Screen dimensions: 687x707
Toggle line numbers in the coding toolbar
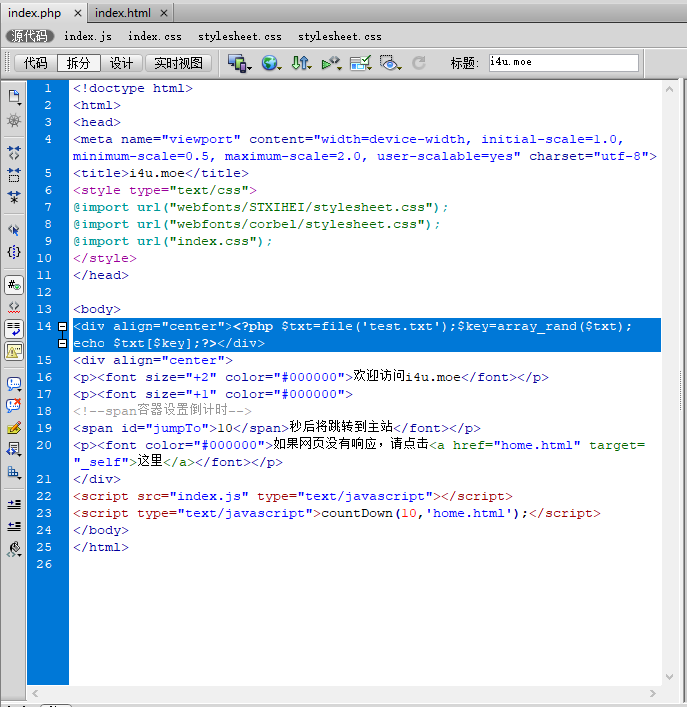point(14,285)
